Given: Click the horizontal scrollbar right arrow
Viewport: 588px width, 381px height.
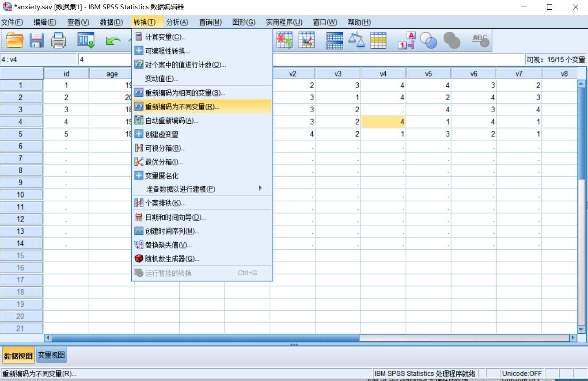Looking at the screenshot, I should coord(573,338).
